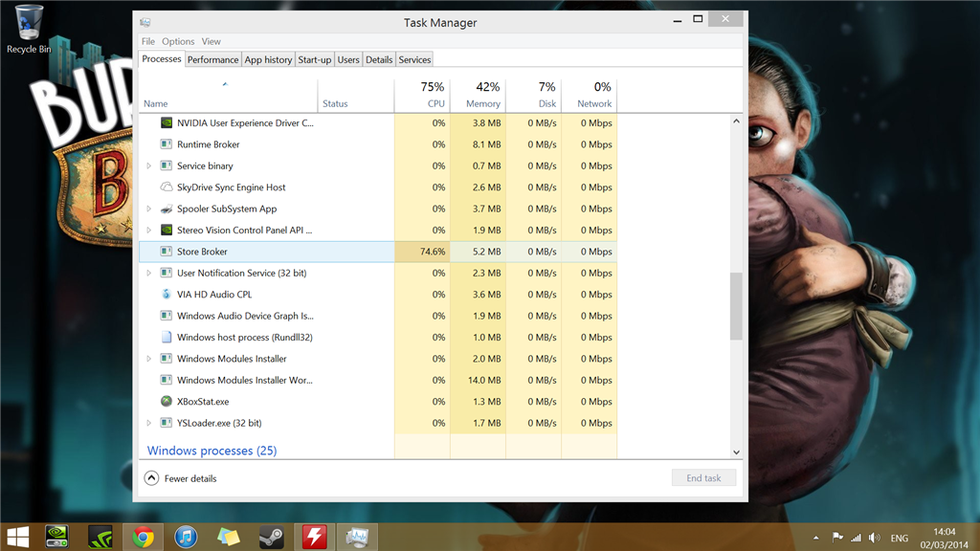Open Google Chrome from the taskbar
Viewport: 980px width, 551px height.
click(x=144, y=537)
